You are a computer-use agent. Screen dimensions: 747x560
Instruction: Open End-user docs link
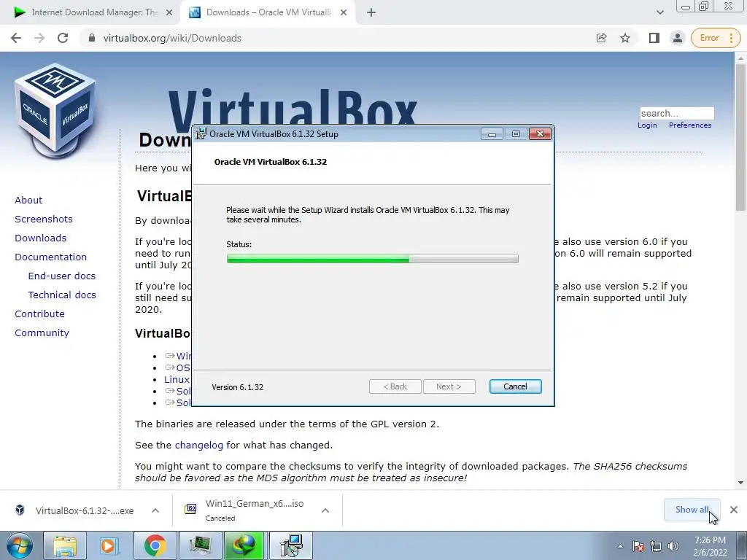[x=62, y=276]
